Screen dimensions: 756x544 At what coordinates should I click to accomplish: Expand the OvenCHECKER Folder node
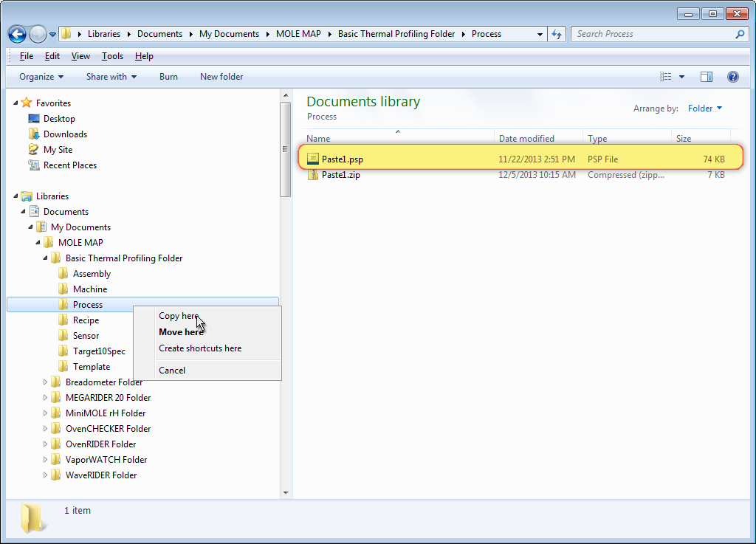pos(45,428)
